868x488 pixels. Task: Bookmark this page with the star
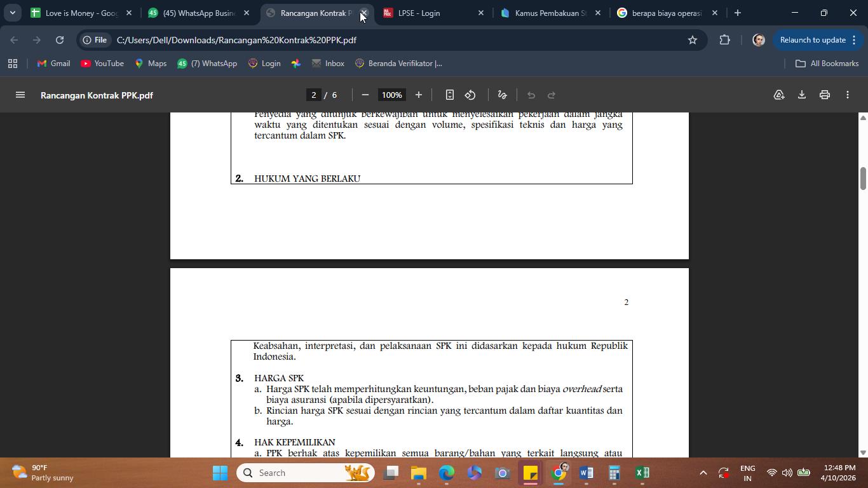tap(693, 40)
